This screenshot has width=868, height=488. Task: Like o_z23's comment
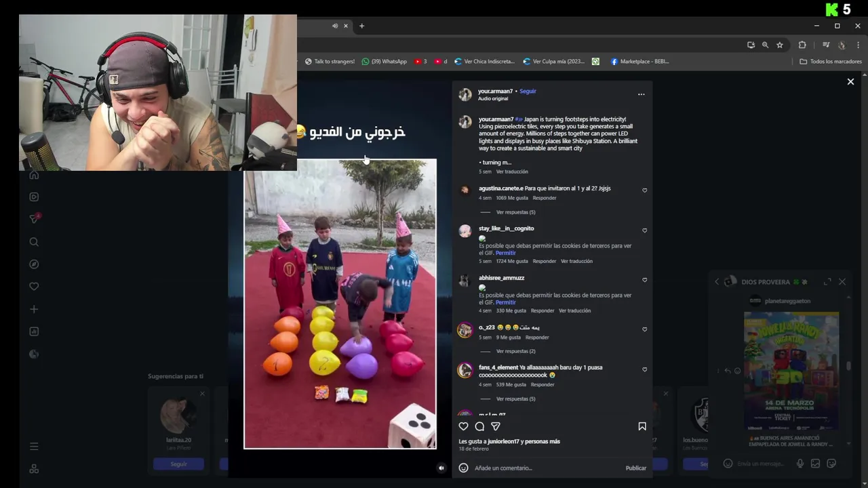click(644, 329)
